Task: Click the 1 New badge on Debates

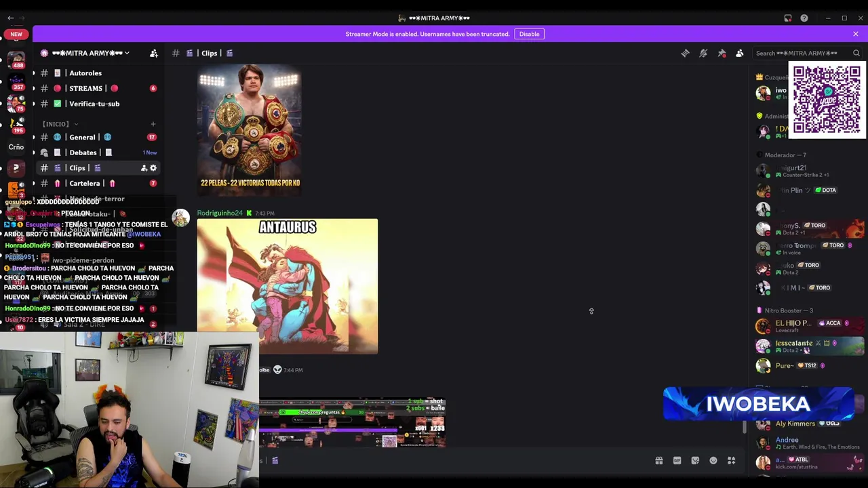Action: (150, 152)
